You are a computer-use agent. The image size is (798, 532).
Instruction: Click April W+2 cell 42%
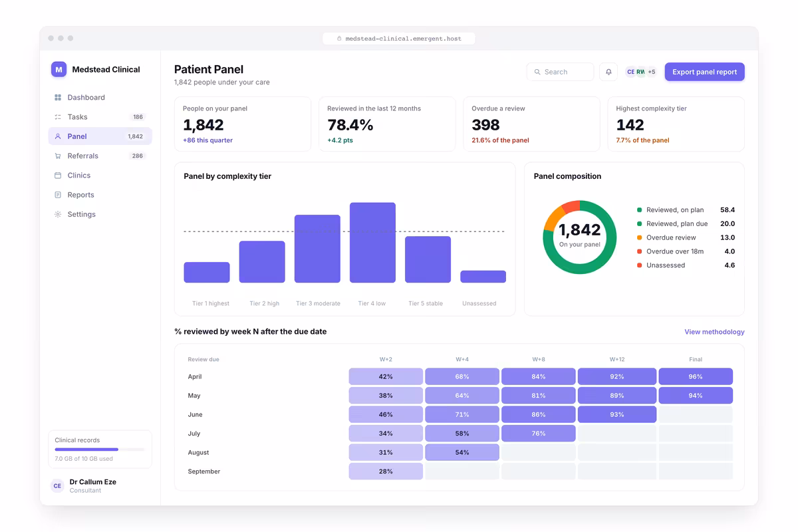coord(386,376)
